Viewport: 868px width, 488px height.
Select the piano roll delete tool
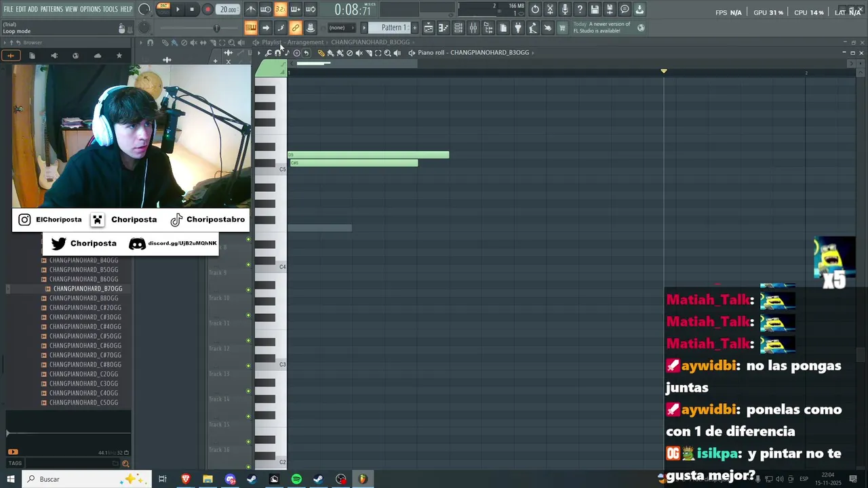[349, 53]
